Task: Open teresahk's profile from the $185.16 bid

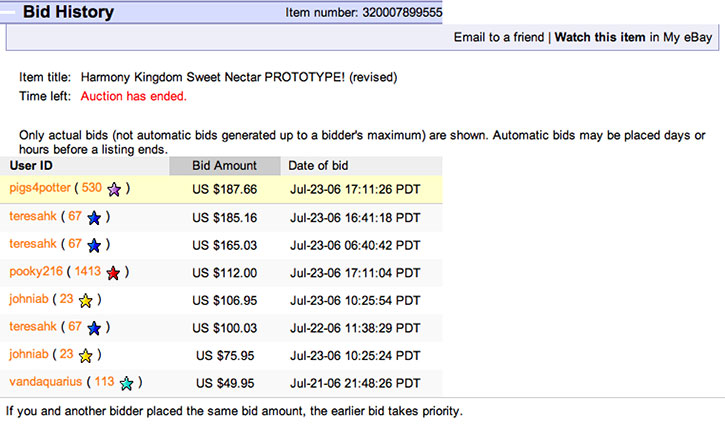Action: tap(33, 216)
